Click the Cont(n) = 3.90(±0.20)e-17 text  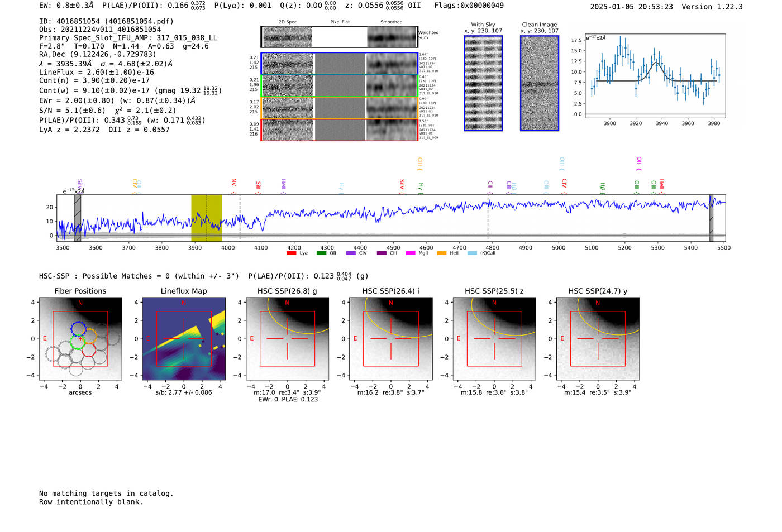[94, 80]
